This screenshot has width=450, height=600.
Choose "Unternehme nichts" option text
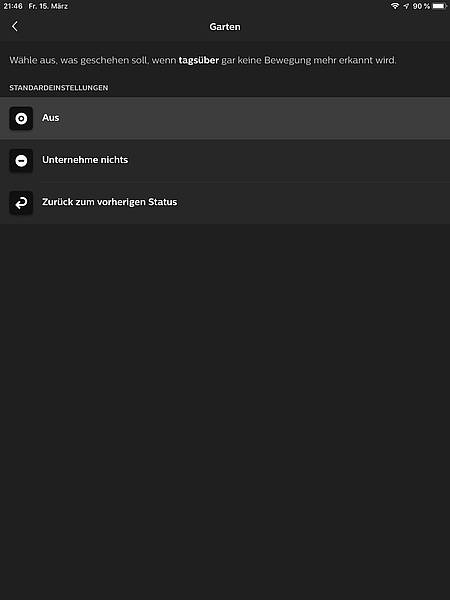(85, 160)
